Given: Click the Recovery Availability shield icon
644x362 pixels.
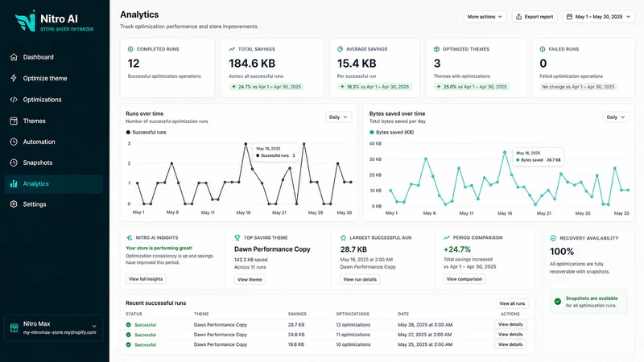Looking at the screenshot, I should pyautogui.click(x=553, y=238).
